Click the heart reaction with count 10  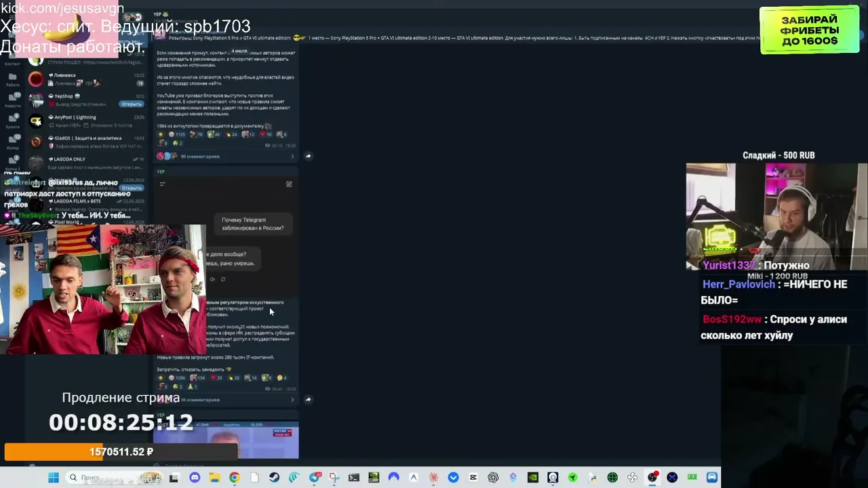pyautogui.click(x=264, y=134)
